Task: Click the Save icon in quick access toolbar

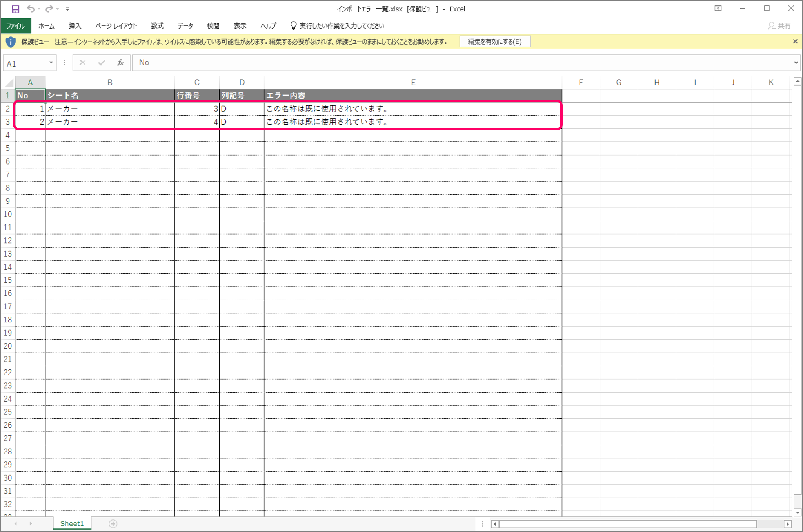Action: (x=15, y=9)
